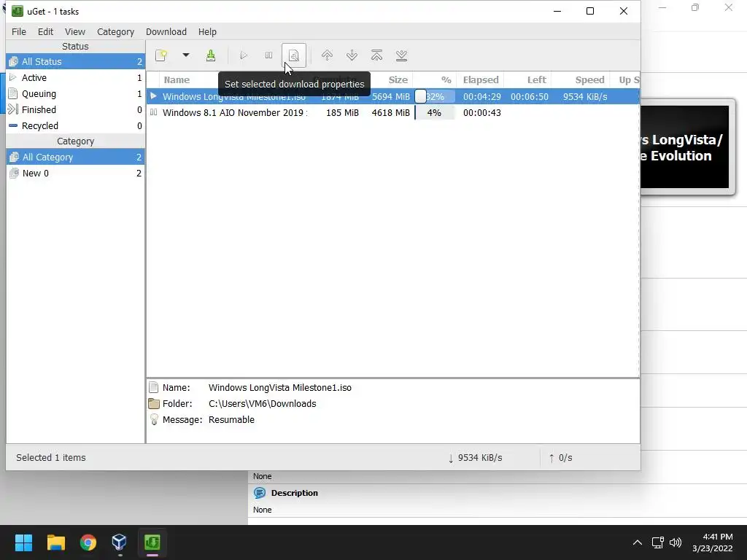Click the uGet taskbar icon
Viewport: 747px width, 560px height.
click(152, 542)
